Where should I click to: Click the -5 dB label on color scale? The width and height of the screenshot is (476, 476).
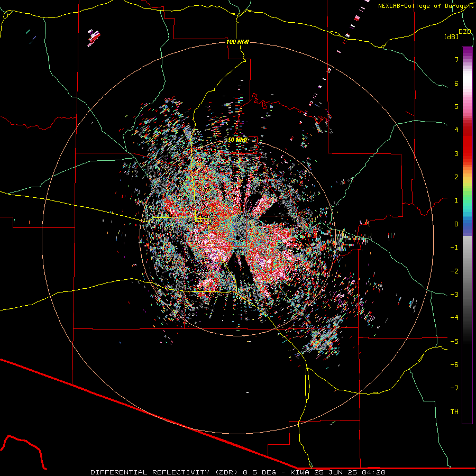click(x=454, y=341)
